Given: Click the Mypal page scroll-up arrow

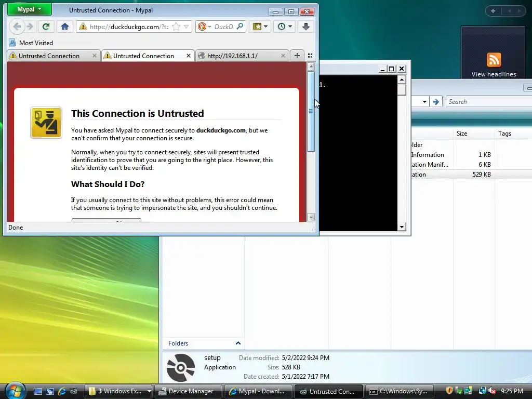Looking at the screenshot, I should pos(311,66).
